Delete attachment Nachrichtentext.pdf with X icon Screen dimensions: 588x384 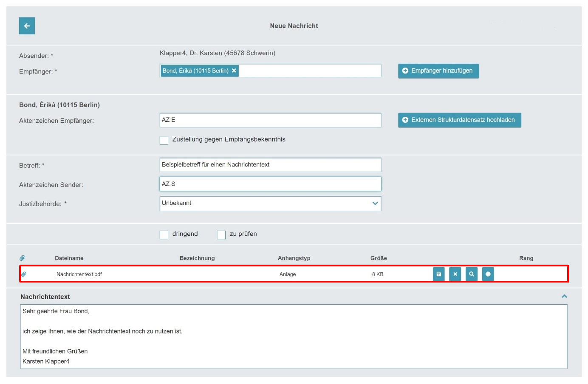(455, 274)
